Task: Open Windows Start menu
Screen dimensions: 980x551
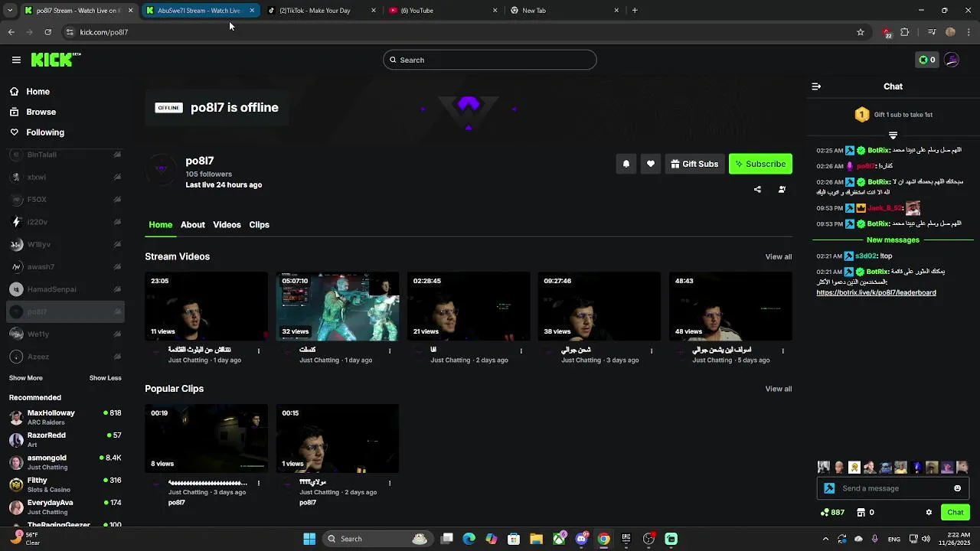Action: [x=309, y=539]
